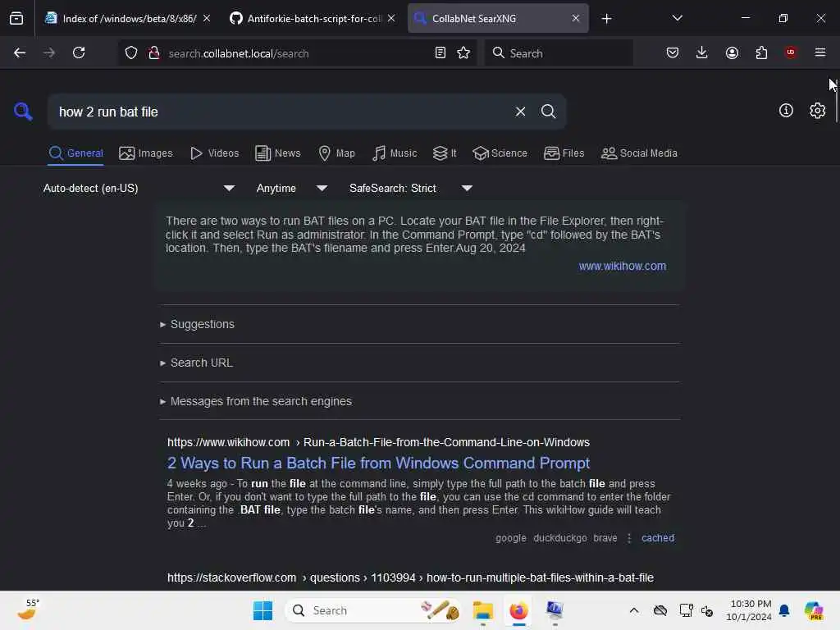Image resolution: width=840 pixels, height=630 pixels.
Task: Expand the Search URL section
Action: pyautogui.click(x=196, y=363)
